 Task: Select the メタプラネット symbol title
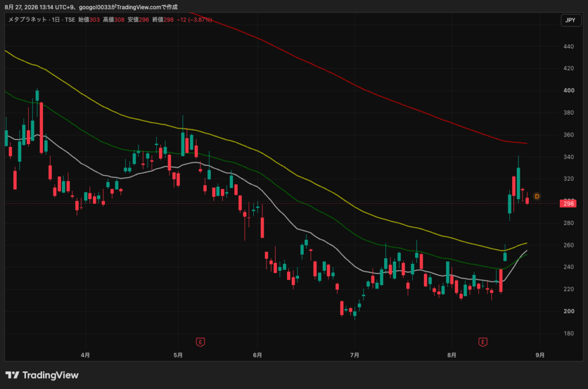[28, 20]
